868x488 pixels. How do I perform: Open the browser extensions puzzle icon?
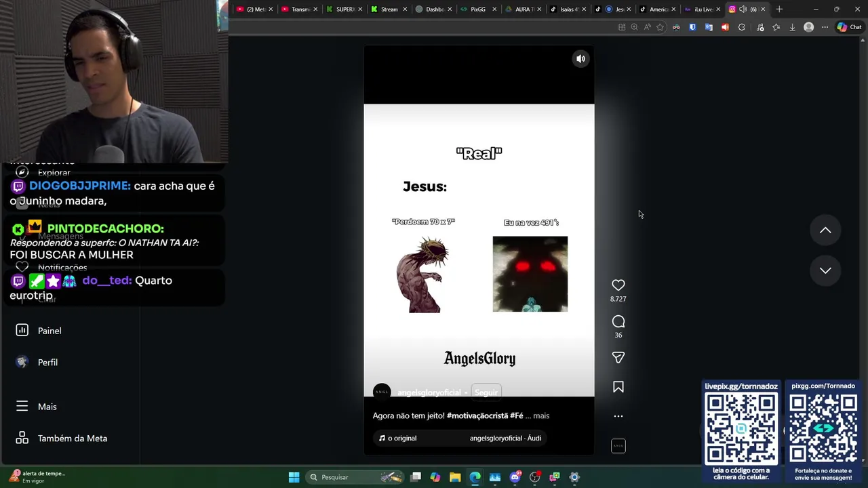[x=741, y=27]
